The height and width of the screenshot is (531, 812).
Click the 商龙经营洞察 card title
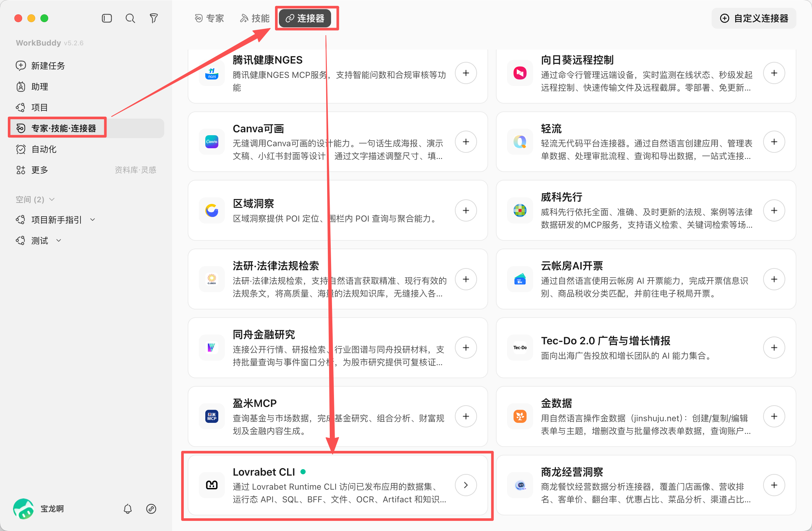pos(572,472)
